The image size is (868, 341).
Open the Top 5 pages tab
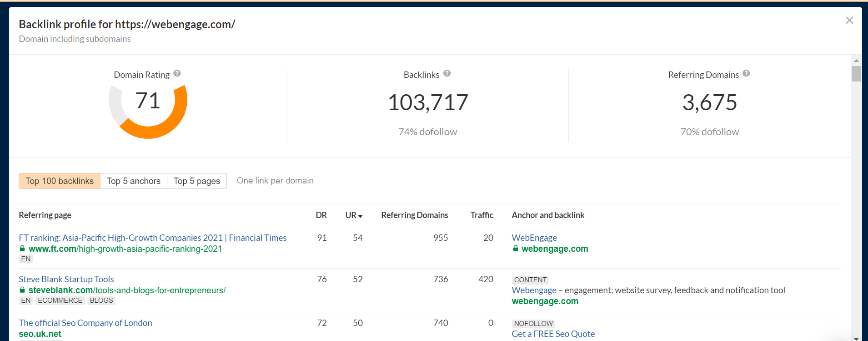pos(197,181)
